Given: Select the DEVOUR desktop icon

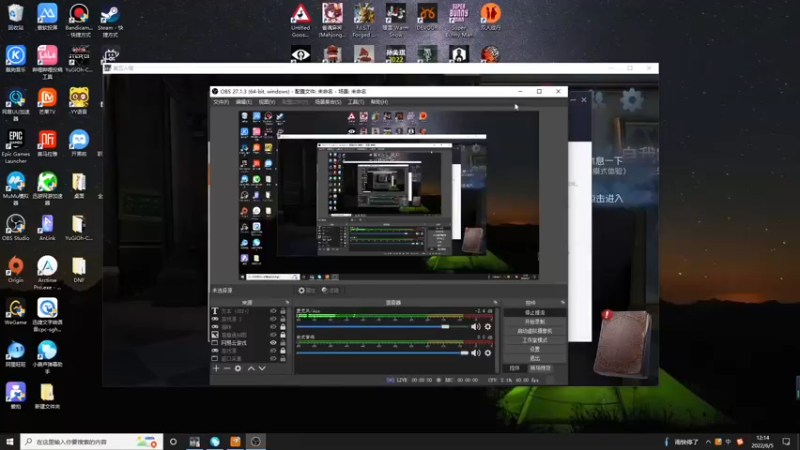Looking at the screenshot, I should [427, 17].
